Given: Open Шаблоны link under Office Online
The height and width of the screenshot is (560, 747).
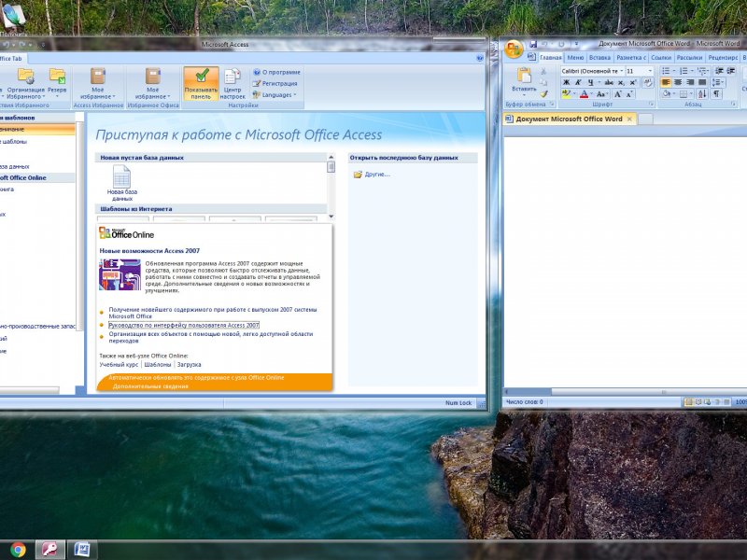Looking at the screenshot, I should [x=158, y=365].
